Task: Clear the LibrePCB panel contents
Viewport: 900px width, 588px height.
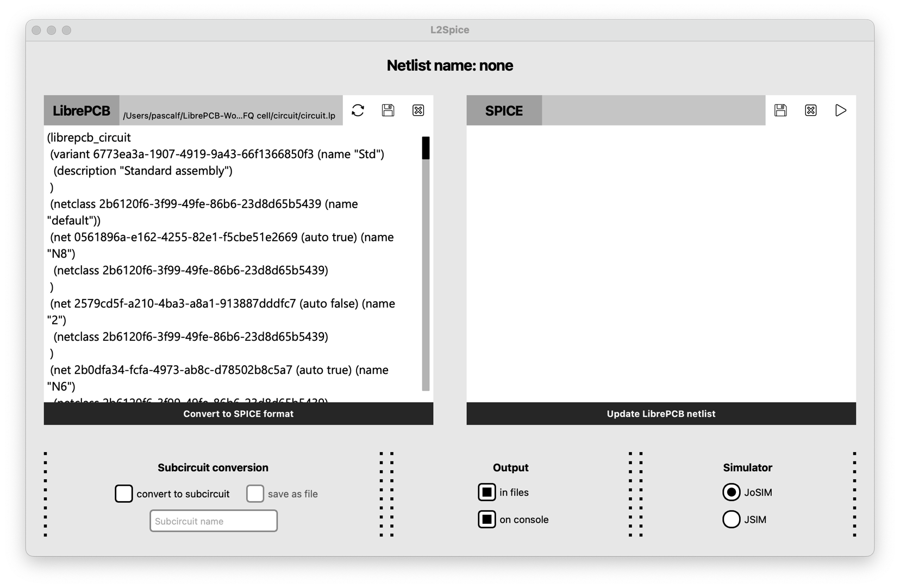Action: click(418, 110)
